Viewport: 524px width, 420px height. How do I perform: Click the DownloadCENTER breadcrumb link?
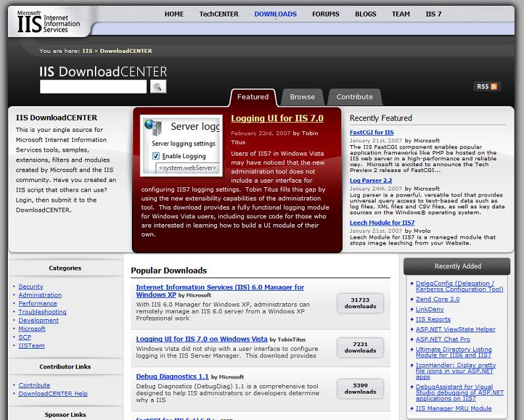point(126,51)
